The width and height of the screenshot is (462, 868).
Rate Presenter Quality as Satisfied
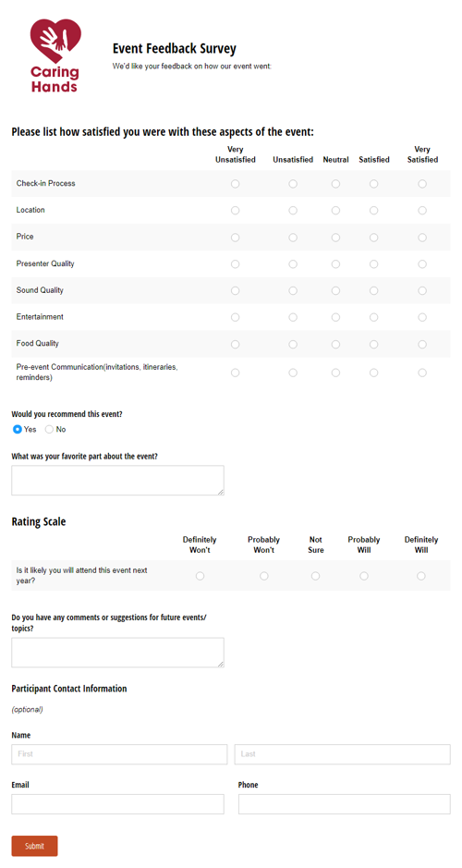pyautogui.click(x=374, y=264)
